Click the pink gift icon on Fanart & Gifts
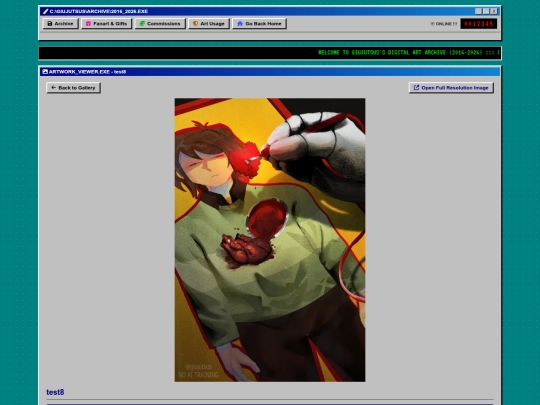Screen dimensions: 540x405 89,23
